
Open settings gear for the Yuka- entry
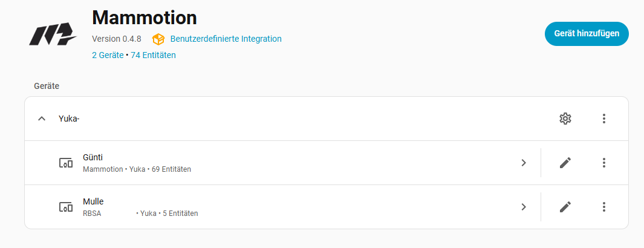coord(565,119)
